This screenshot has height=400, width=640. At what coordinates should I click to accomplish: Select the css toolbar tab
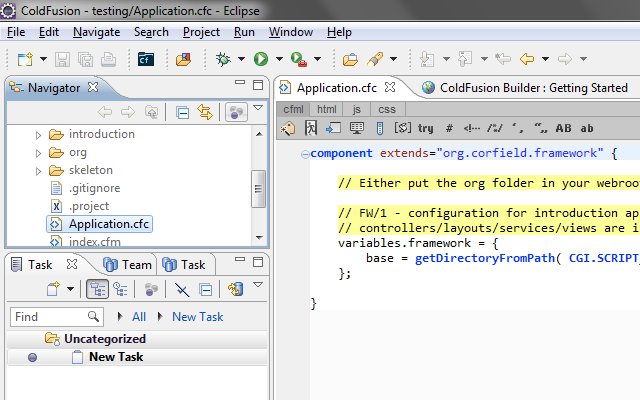click(x=387, y=109)
